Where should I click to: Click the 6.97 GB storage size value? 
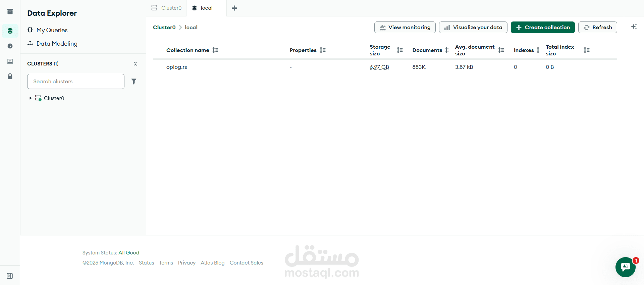[379, 67]
